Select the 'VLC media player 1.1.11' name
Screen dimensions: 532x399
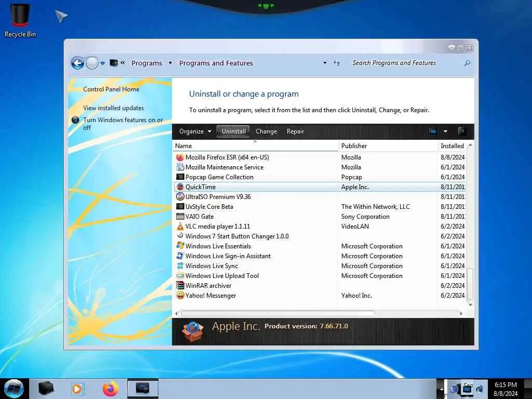(218, 227)
